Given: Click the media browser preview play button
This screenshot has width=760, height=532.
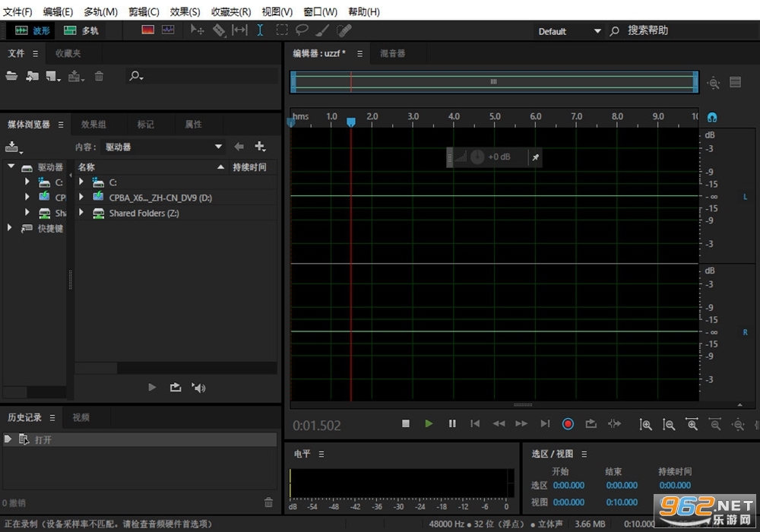Looking at the screenshot, I should point(152,387).
